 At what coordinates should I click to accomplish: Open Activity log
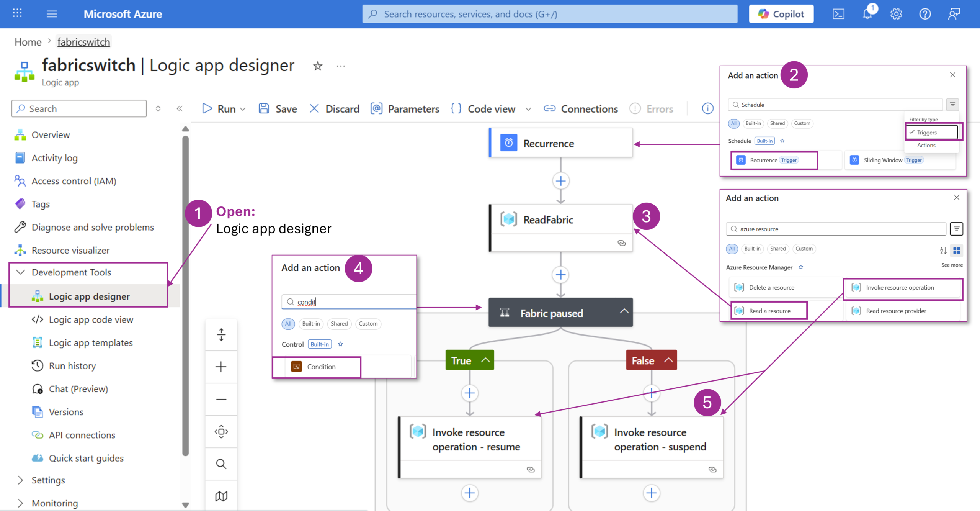coord(54,158)
